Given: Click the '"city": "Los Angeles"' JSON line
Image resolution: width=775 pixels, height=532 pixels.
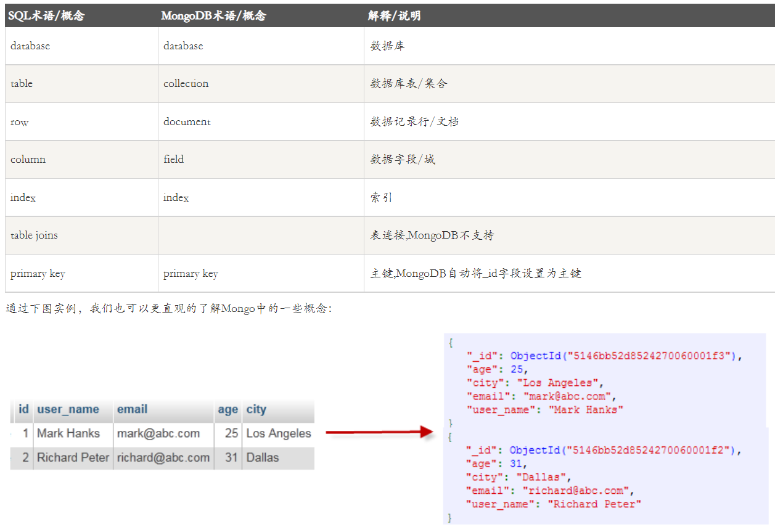Looking at the screenshot, I should coord(535,383).
